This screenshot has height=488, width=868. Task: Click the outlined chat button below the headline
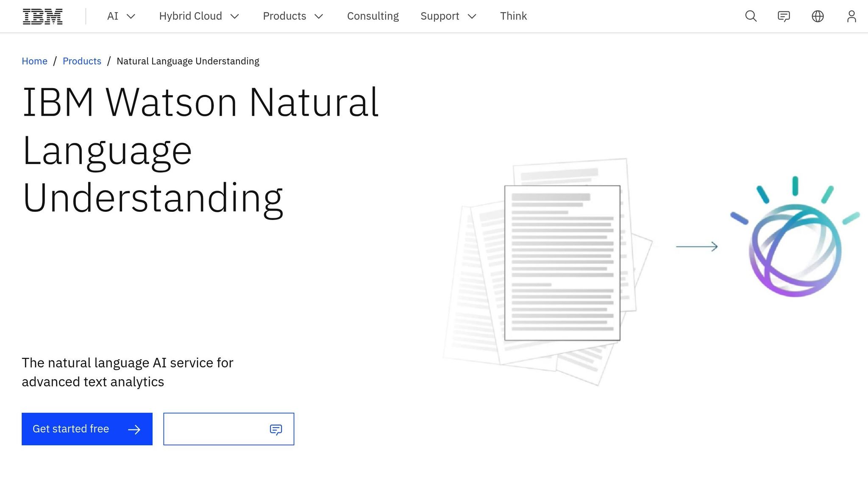229,429
